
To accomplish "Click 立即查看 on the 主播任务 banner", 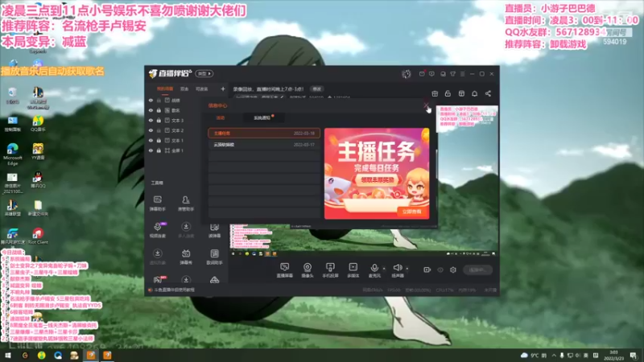I will [x=411, y=212].
